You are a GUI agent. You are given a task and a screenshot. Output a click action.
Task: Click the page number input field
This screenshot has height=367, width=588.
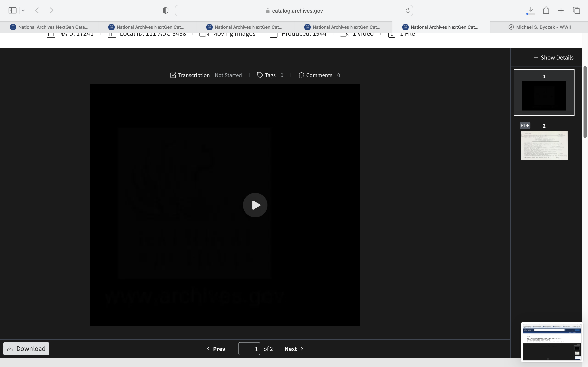pos(249,349)
